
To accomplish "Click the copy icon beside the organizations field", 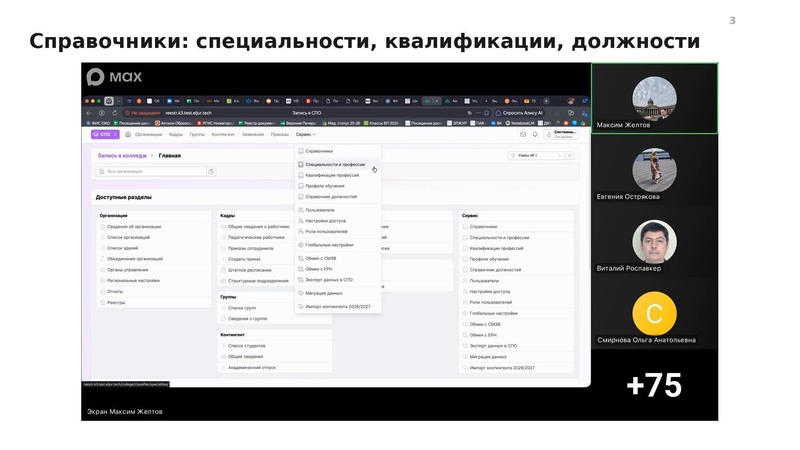I will click(211, 171).
